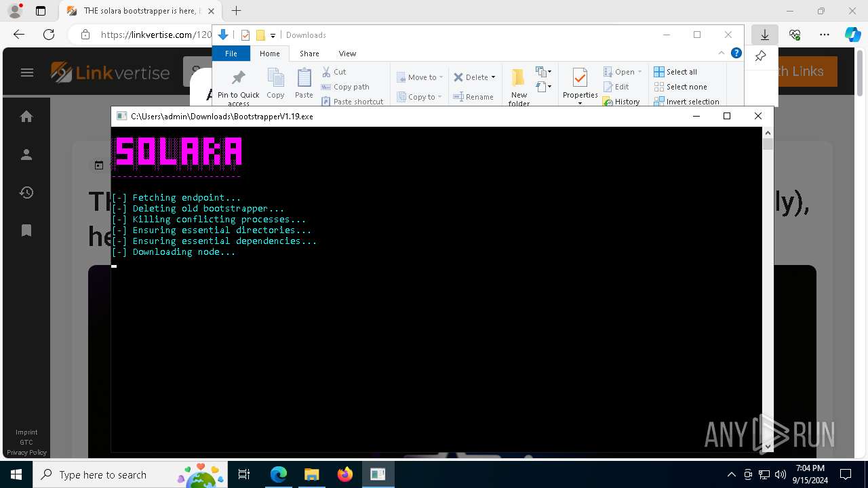This screenshot has width=868, height=488.
Task: Expand the Quick Access Toolbar customize arrow
Action: coord(273,35)
